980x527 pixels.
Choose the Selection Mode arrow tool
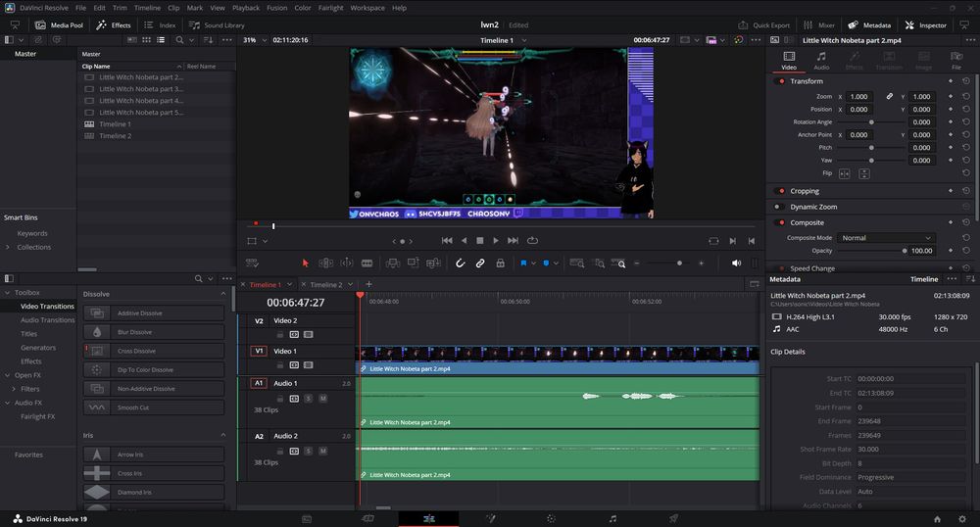click(305, 263)
